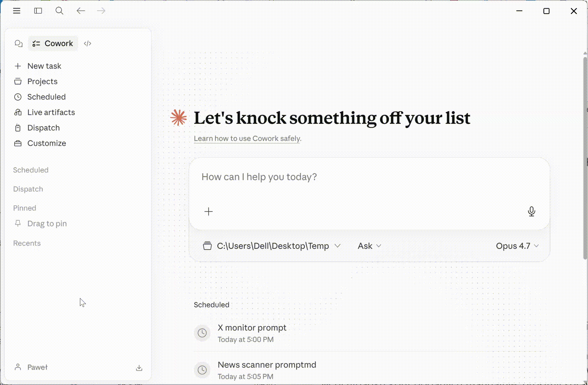This screenshot has height=385, width=588.
Task: Click the Pinned section header
Action: pos(25,208)
